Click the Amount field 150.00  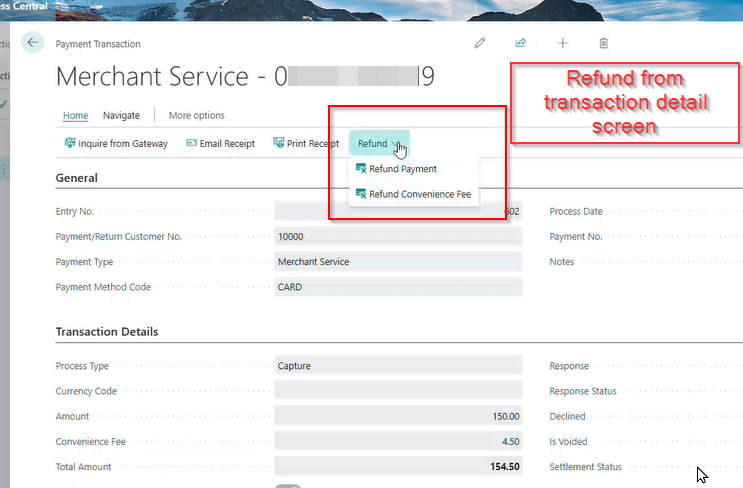click(x=398, y=416)
